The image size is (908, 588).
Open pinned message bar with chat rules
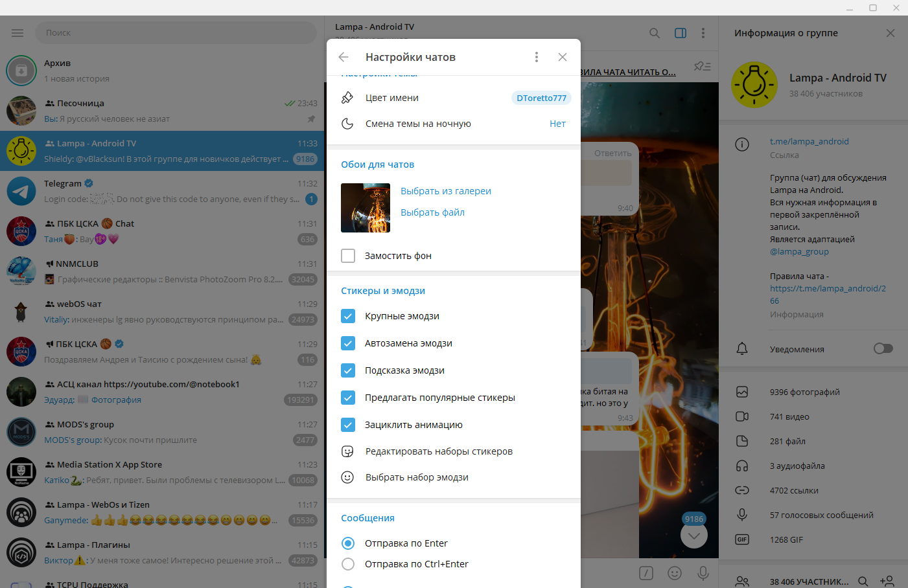point(629,72)
